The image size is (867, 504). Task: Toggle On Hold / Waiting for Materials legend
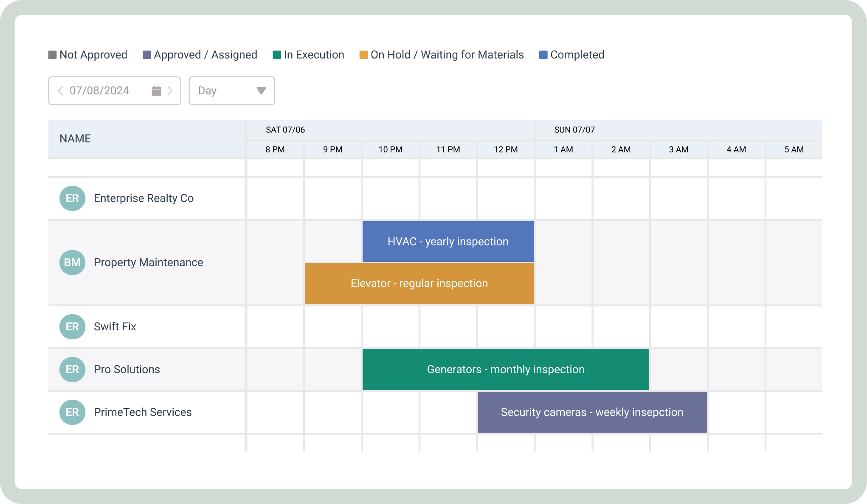[442, 55]
